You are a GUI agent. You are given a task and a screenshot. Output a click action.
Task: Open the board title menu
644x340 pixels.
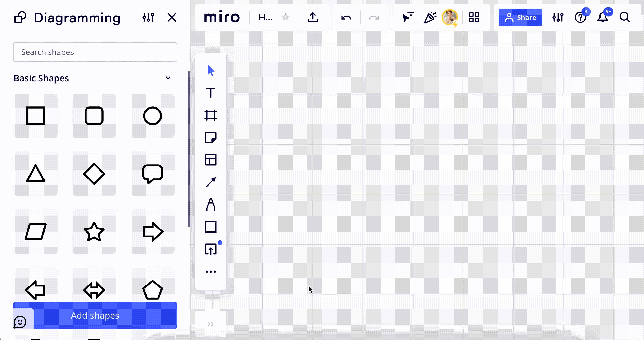coord(265,17)
